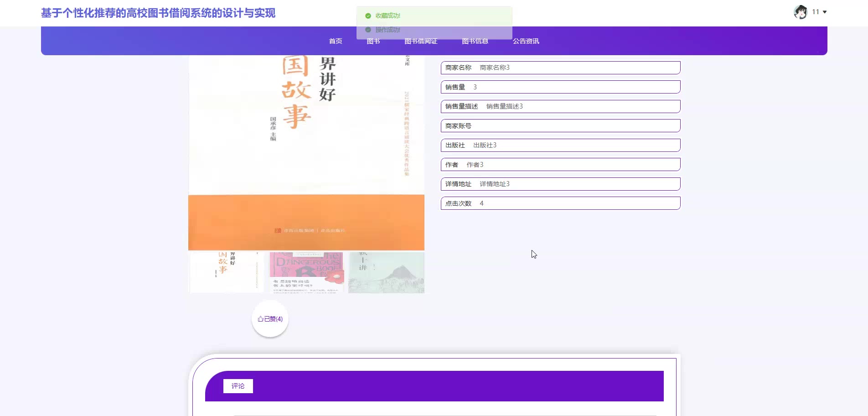Expand the user 11 dropdown arrow
This screenshot has height=416, width=868.
825,12
